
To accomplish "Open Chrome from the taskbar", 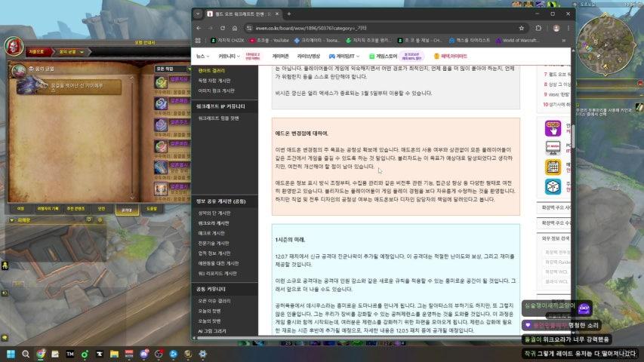I will pyautogui.click(x=41, y=354).
